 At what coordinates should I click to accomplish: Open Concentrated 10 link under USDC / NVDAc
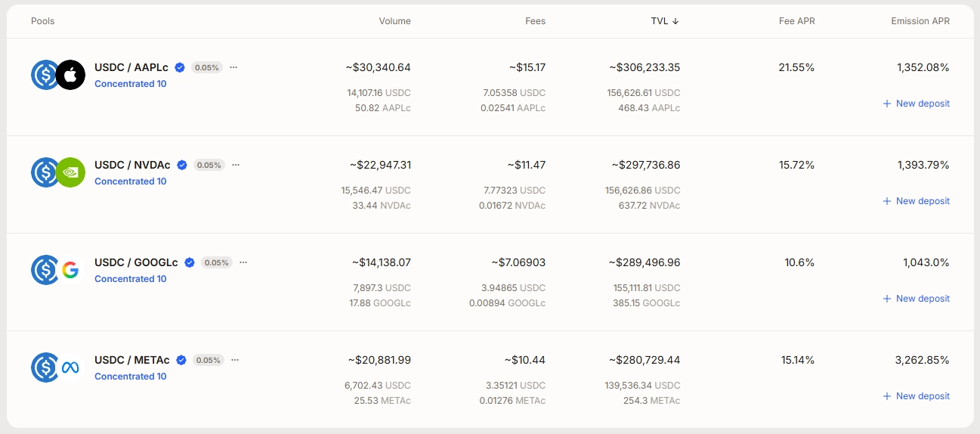(x=131, y=181)
